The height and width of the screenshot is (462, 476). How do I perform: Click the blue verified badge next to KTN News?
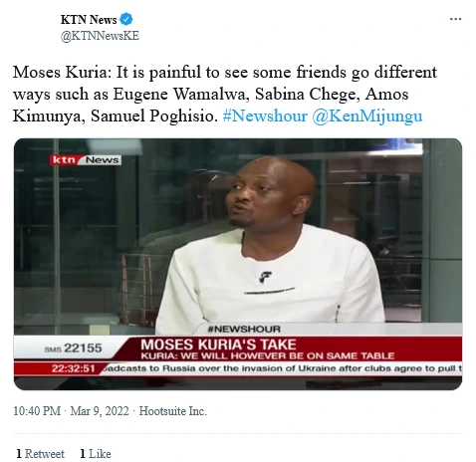[126, 19]
